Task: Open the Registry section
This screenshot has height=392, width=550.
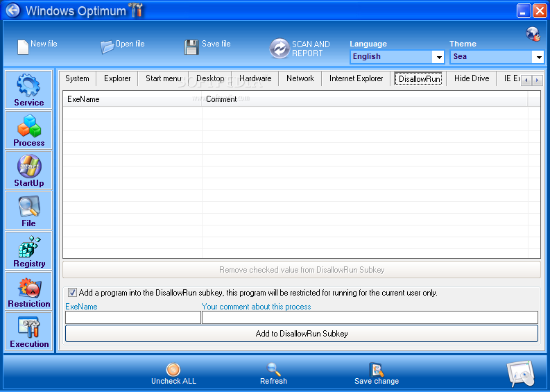Action: click(28, 250)
